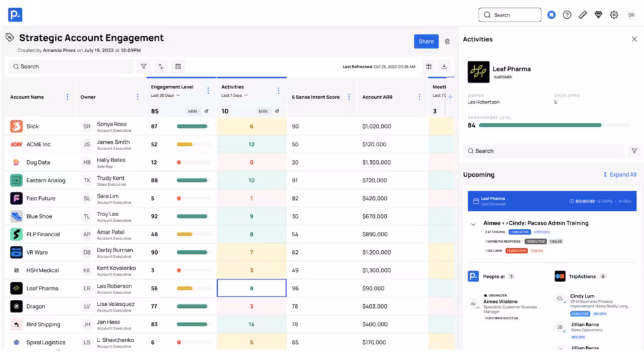Click the Leaf Pharma blue event bar
The width and height of the screenshot is (644, 352).
(552, 201)
